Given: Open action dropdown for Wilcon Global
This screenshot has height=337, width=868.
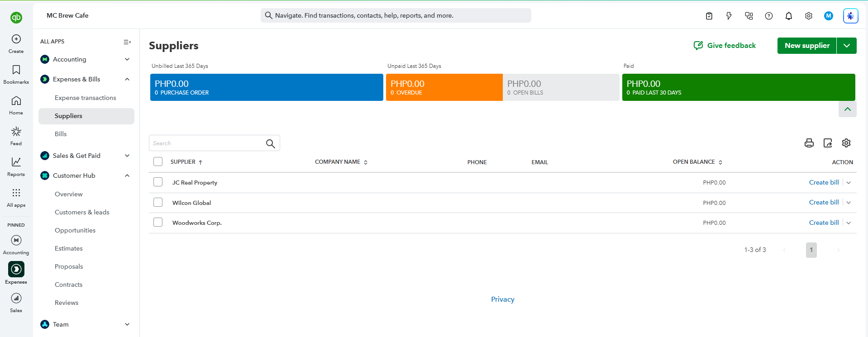Looking at the screenshot, I should (849, 203).
